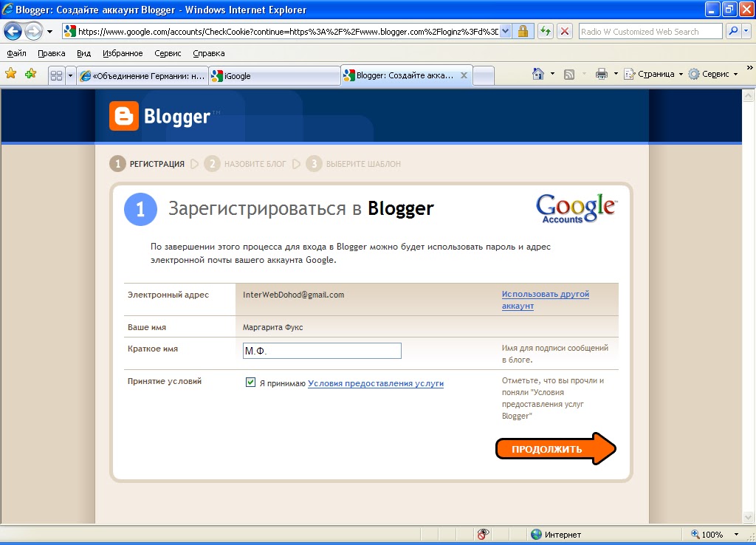
Task: Click the 100% zoom level button
Action: pyautogui.click(x=707, y=535)
